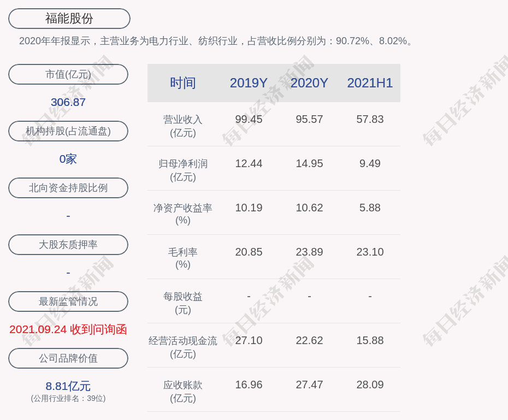Click the 14.95 net profit value
Screen dimensions: 508x420
(x=309, y=163)
